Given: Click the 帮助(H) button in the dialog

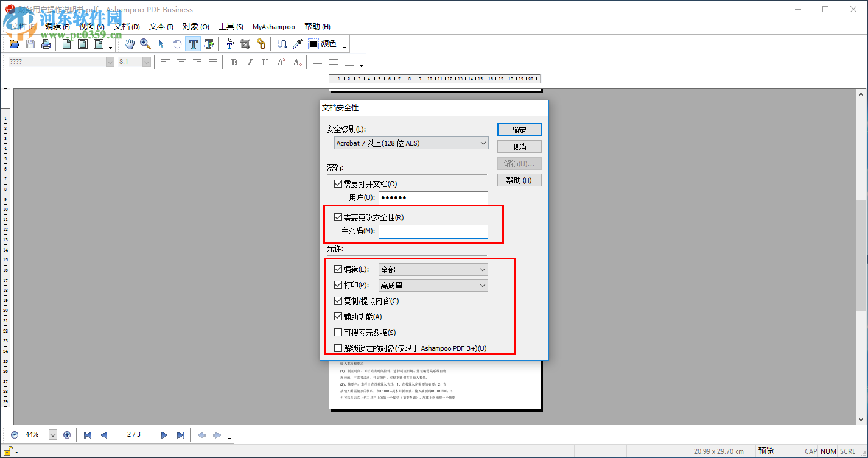Looking at the screenshot, I should [519, 180].
